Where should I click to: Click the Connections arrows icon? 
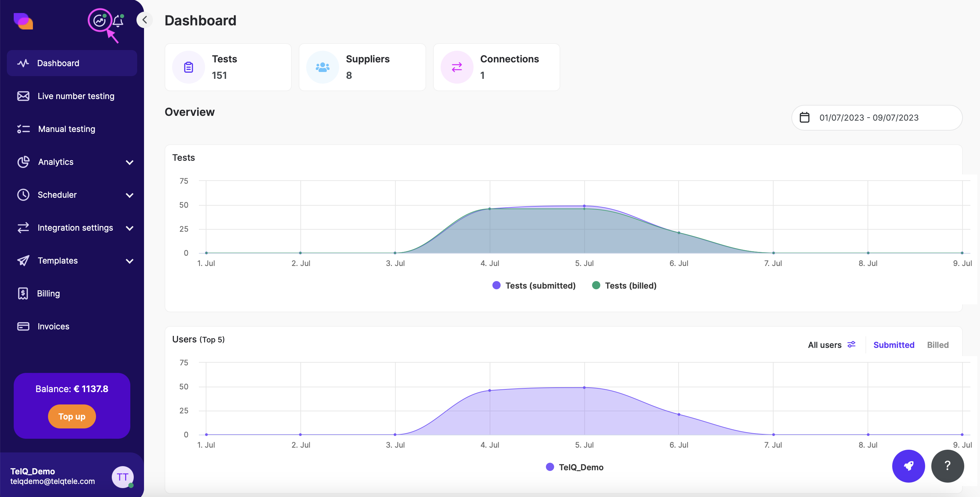(457, 67)
